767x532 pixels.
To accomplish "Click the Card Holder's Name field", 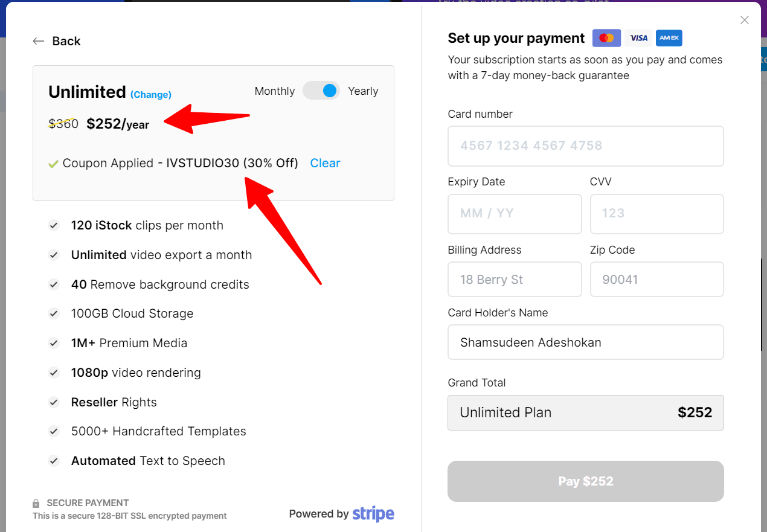I will point(585,342).
